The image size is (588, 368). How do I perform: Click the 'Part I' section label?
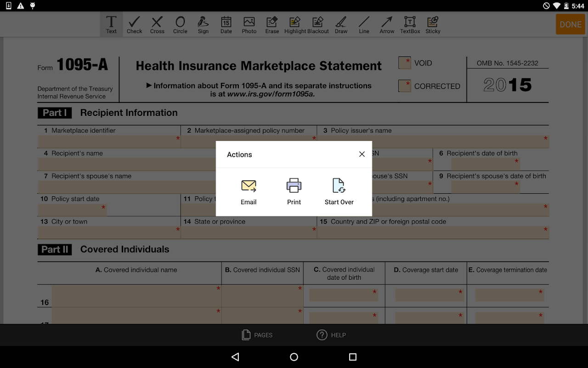pyautogui.click(x=55, y=113)
